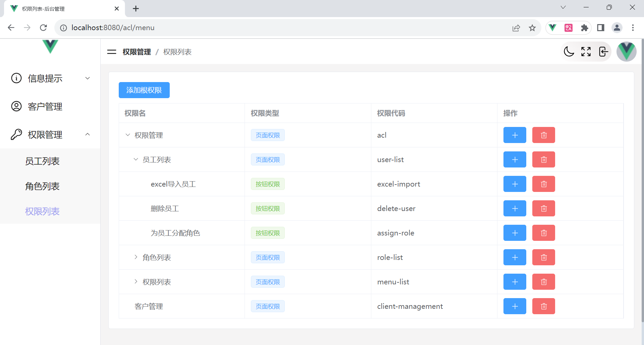Delete the user-list permission
This screenshot has height=345, width=644.
pos(544,159)
